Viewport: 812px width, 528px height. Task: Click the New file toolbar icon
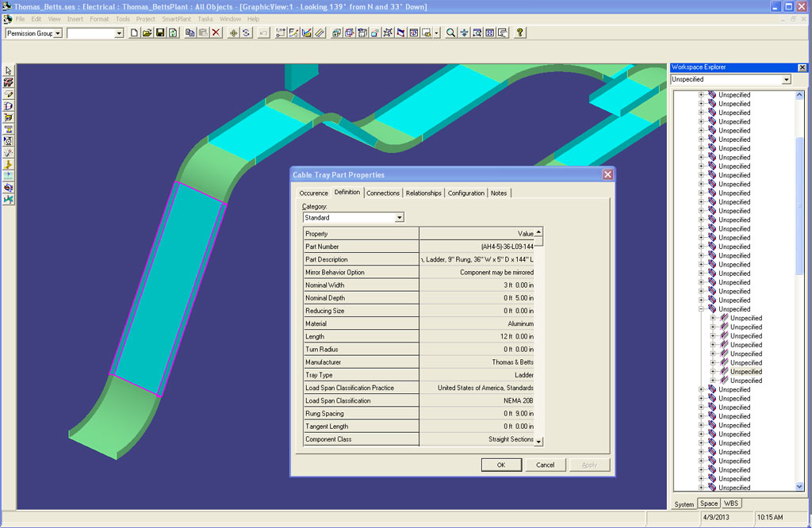(134, 33)
